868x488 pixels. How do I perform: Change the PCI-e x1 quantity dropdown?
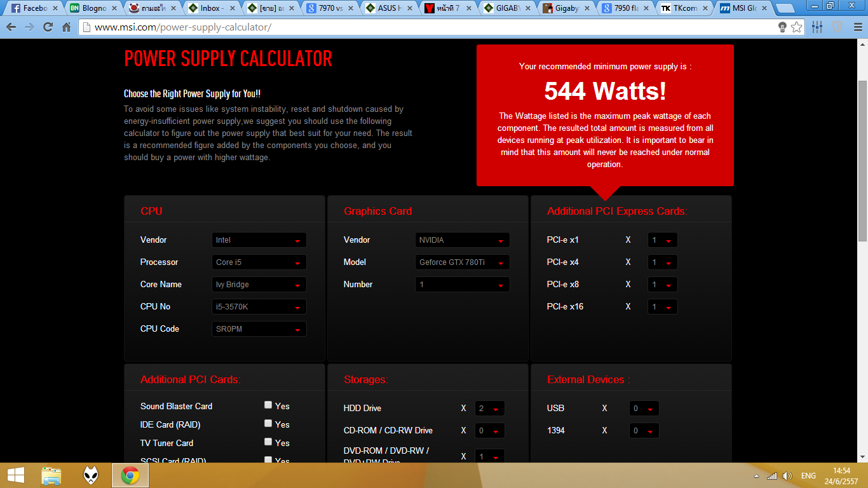click(662, 240)
